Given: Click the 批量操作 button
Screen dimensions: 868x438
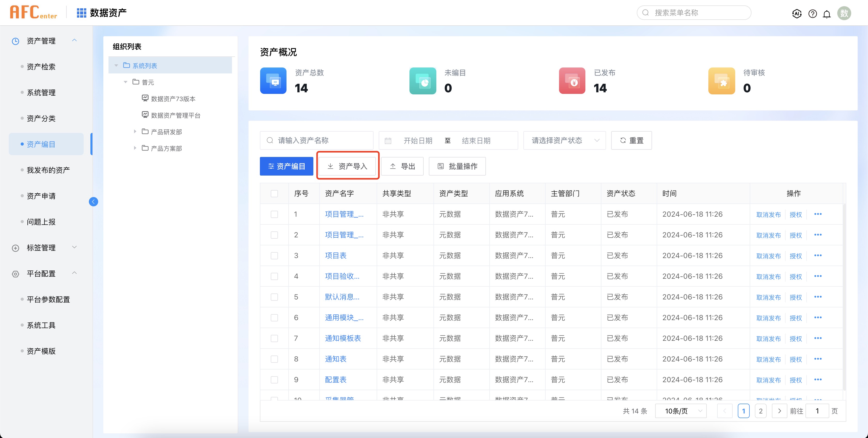Looking at the screenshot, I should point(457,166).
